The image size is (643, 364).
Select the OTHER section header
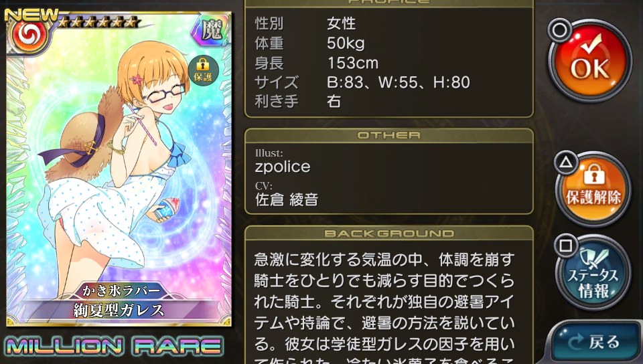388,136
